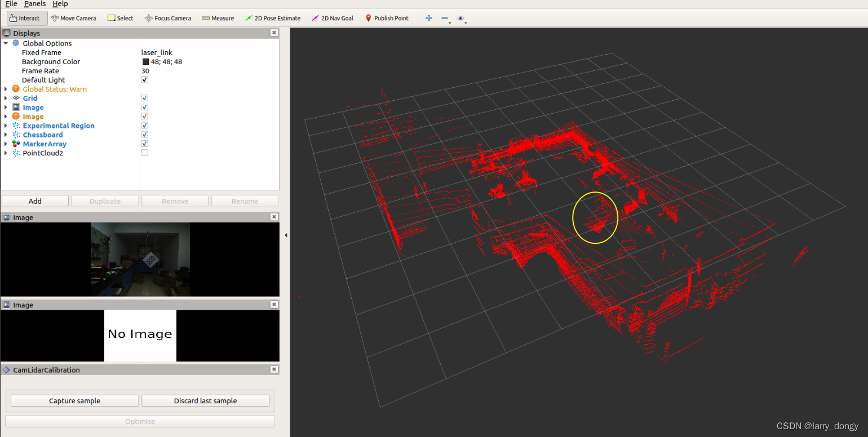Disable the MarkerArray checkbox
Image resolution: width=868 pixels, height=437 pixels.
(145, 144)
